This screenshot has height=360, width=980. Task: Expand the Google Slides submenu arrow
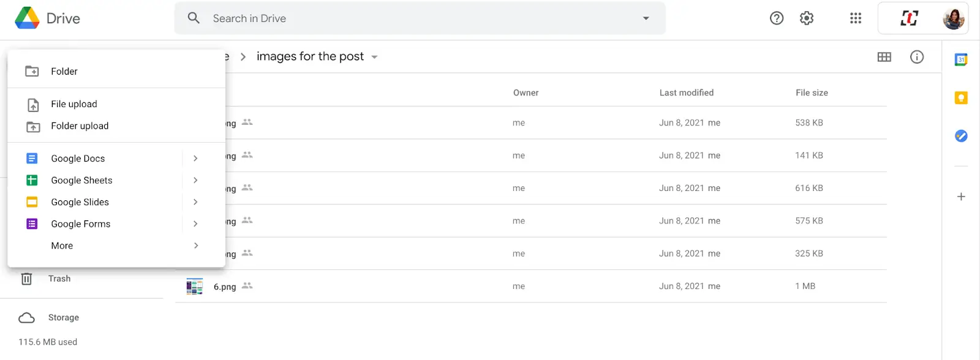coord(195,202)
